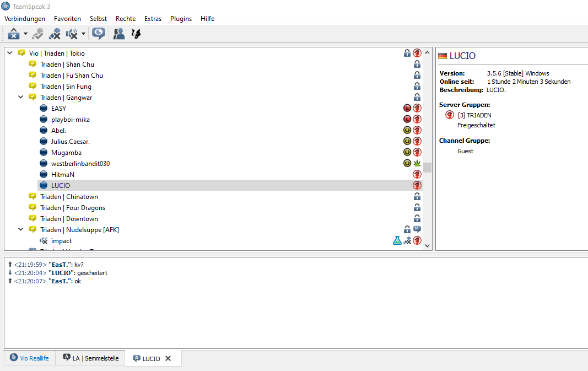Select the Triaden | Shan Chu channel
Screen dimensions: 588x371
[67, 64]
